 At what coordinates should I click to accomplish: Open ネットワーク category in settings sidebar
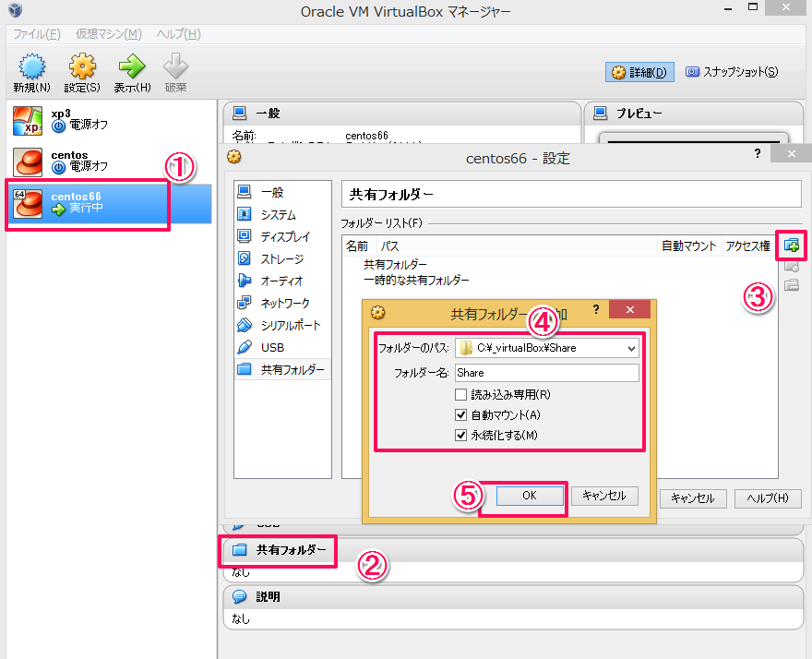[x=282, y=303]
